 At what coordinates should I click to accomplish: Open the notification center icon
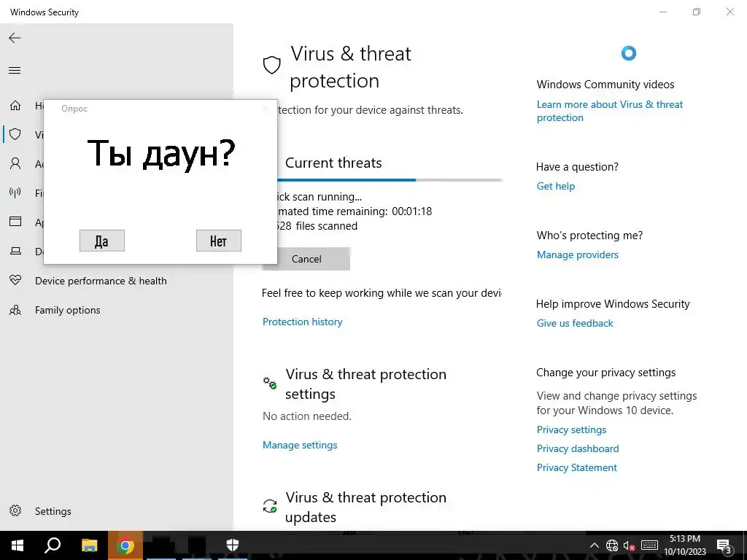(724, 545)
